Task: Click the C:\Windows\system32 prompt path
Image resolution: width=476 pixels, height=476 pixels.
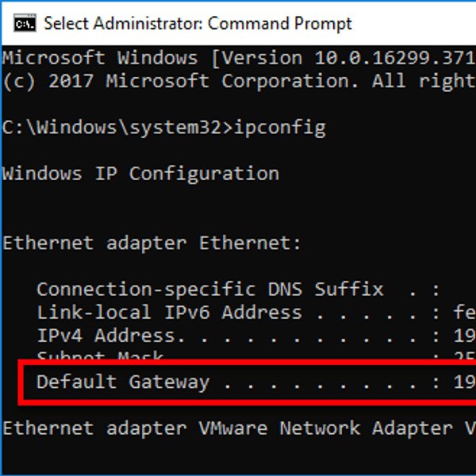Action: coord(112,127)
